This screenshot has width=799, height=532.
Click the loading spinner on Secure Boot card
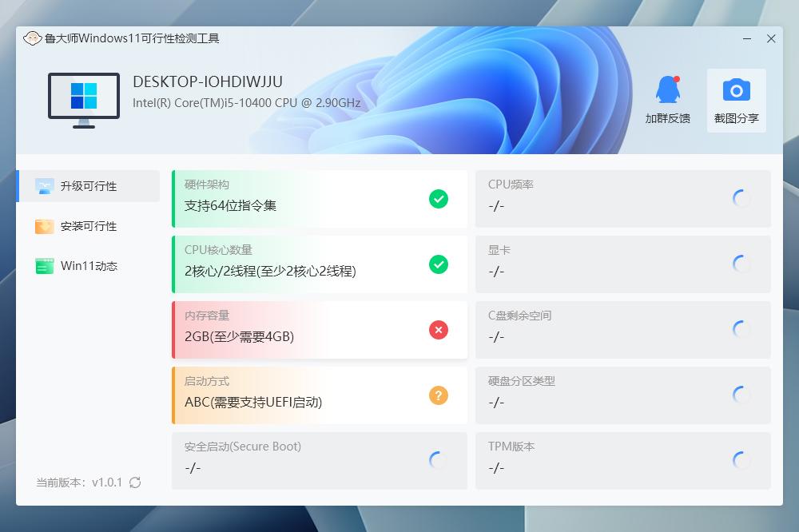point(438,461)
